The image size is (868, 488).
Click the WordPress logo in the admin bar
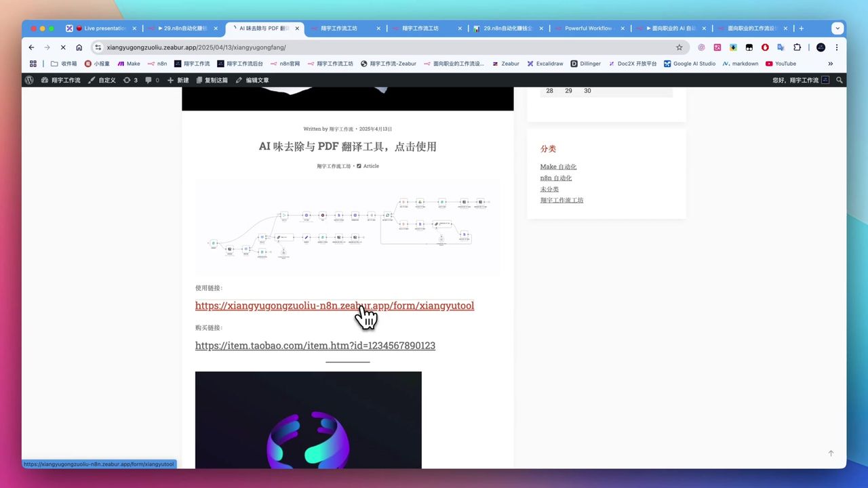coord(28,80)
